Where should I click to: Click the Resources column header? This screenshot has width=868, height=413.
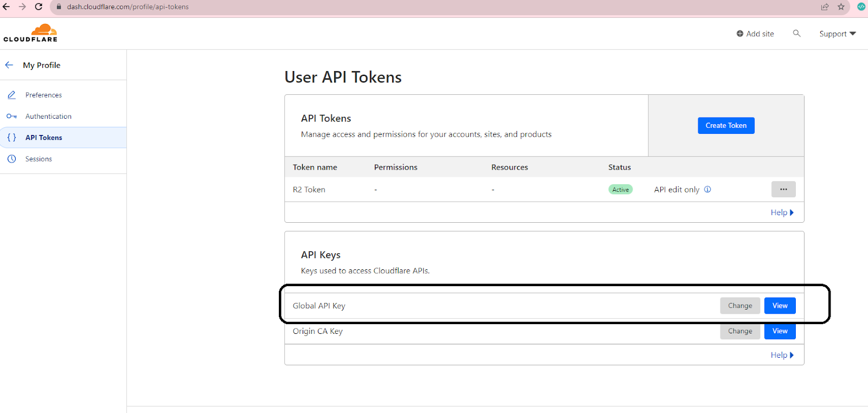click(509, 167)
